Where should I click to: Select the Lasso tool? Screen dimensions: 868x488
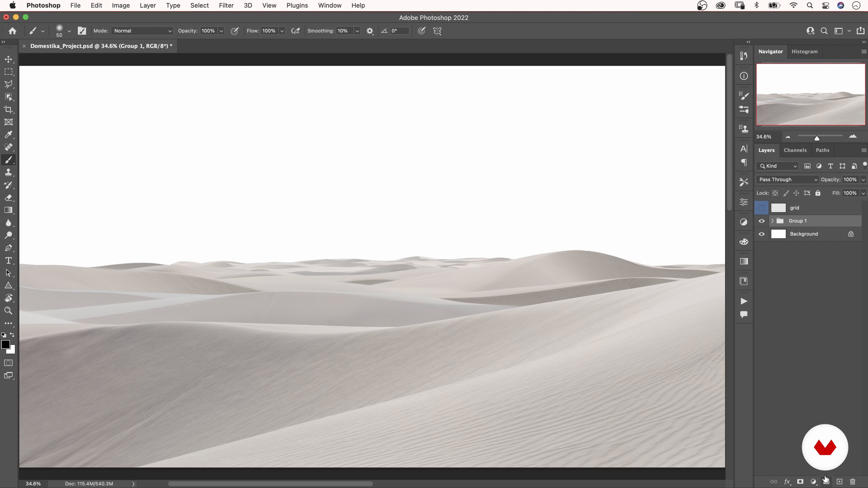(x=8, y=84)
